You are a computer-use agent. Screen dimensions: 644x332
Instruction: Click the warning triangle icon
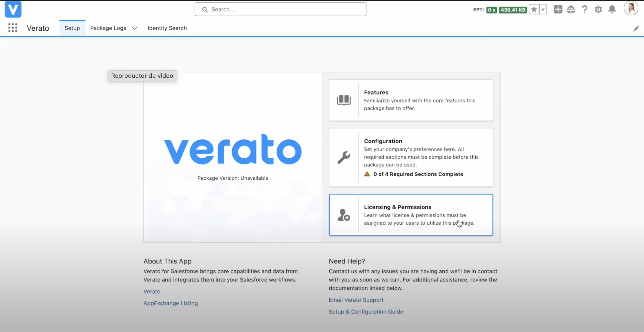[x=367, y=174]
